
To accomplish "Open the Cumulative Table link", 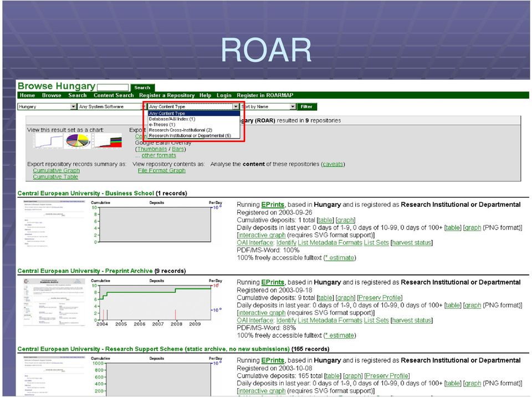I will tap(55, 177).
